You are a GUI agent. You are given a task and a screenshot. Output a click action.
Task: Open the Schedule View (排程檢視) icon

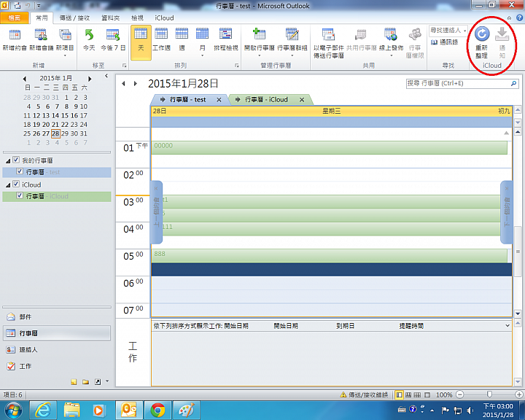[225, 34]
